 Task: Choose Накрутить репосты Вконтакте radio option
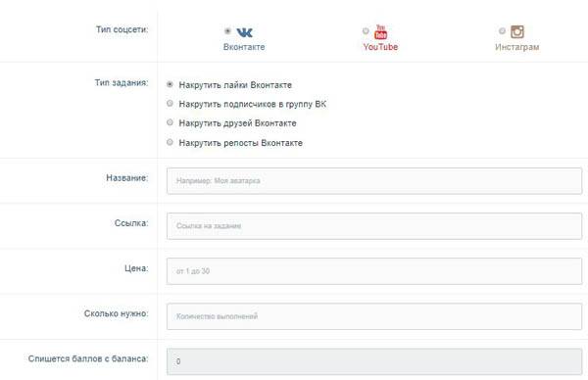coord(170,142)
